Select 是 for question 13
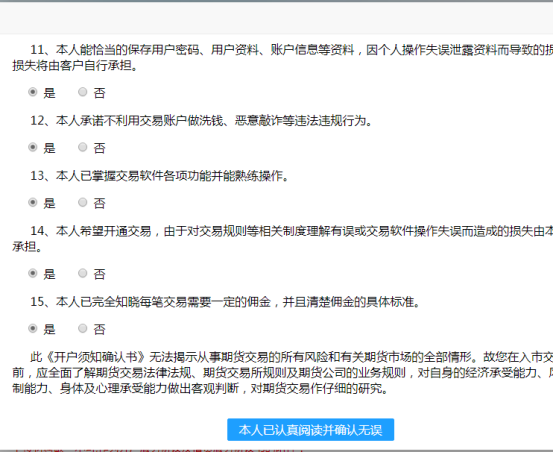 [x=33, y=202]
